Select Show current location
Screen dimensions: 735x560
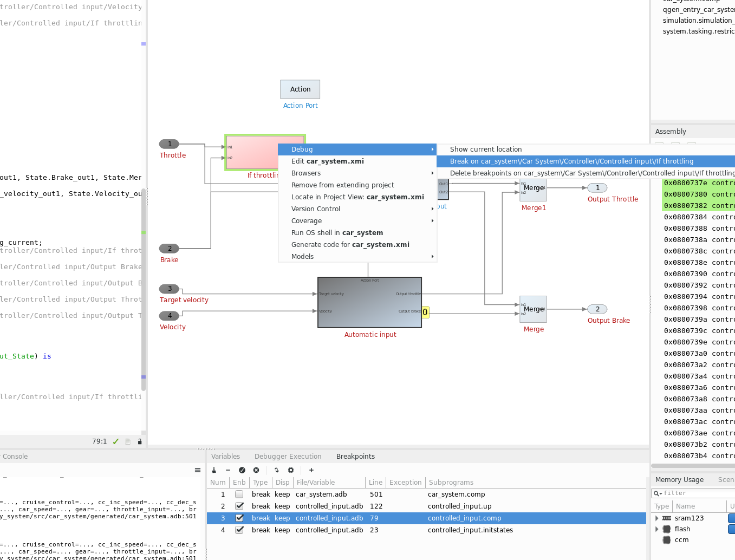point(586,149)
